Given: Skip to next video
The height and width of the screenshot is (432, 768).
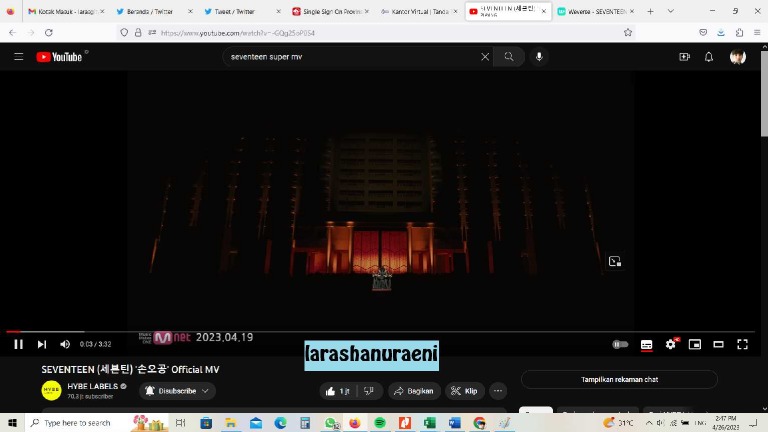Looking at the screenshot, I should (42, 344).
